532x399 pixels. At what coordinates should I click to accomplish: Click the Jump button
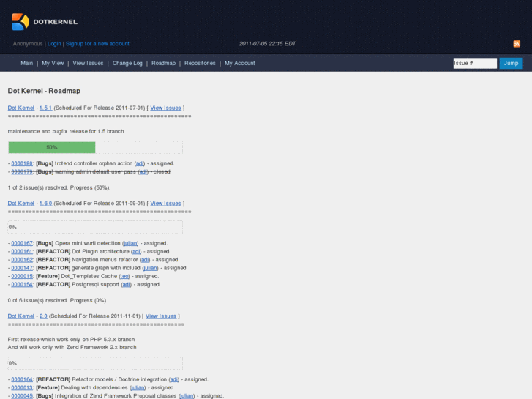511,63
